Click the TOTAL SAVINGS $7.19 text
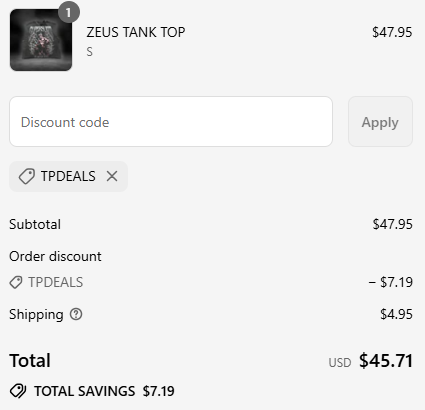 pos(104,391)
